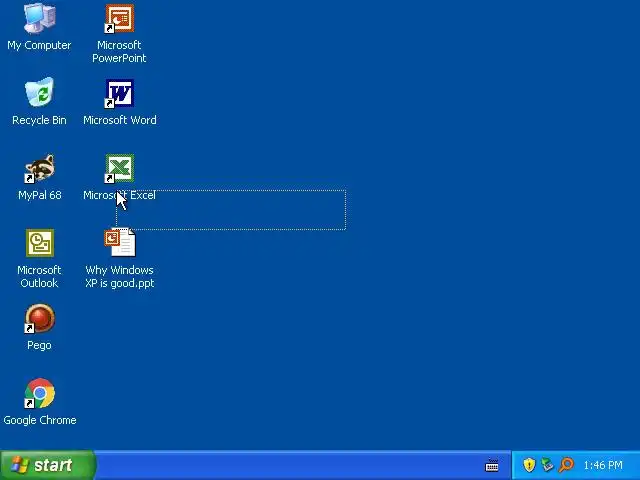Select the Microsoft Outlook desktop icon
This screenshot has width=640, height=480.
[40, 243]
